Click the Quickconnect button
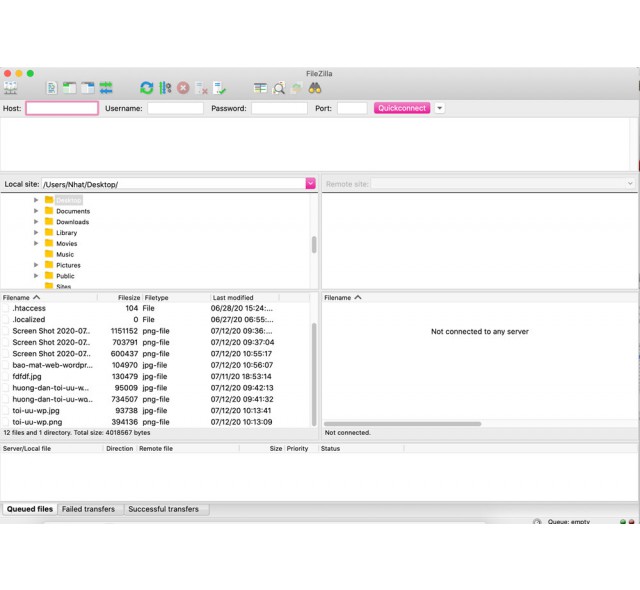 coord(402,108)
